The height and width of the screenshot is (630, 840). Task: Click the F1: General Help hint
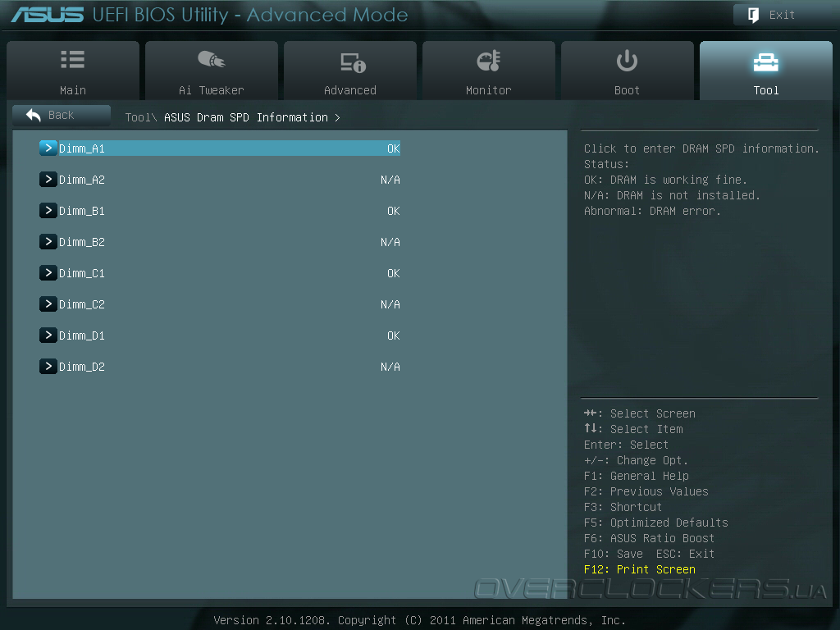click(637, 477)
